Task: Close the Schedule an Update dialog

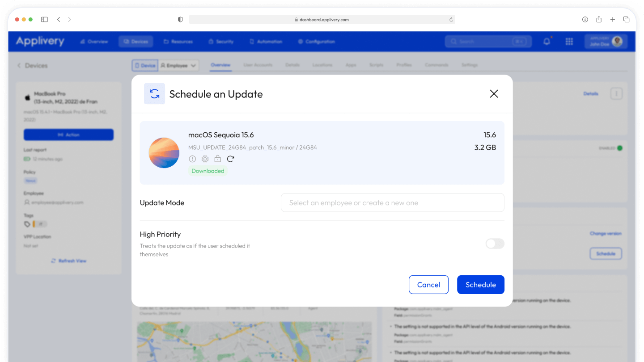Action: [x=494, y=94]
